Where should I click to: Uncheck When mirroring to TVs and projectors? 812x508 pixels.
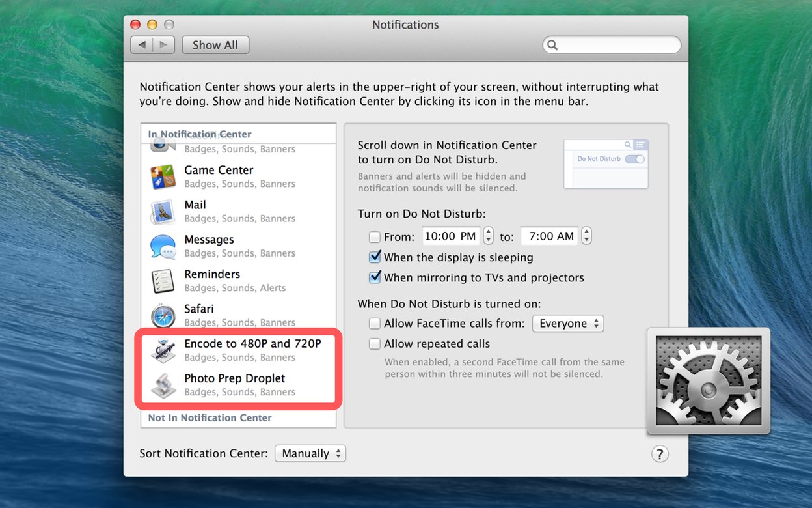[x=375, y=277]
